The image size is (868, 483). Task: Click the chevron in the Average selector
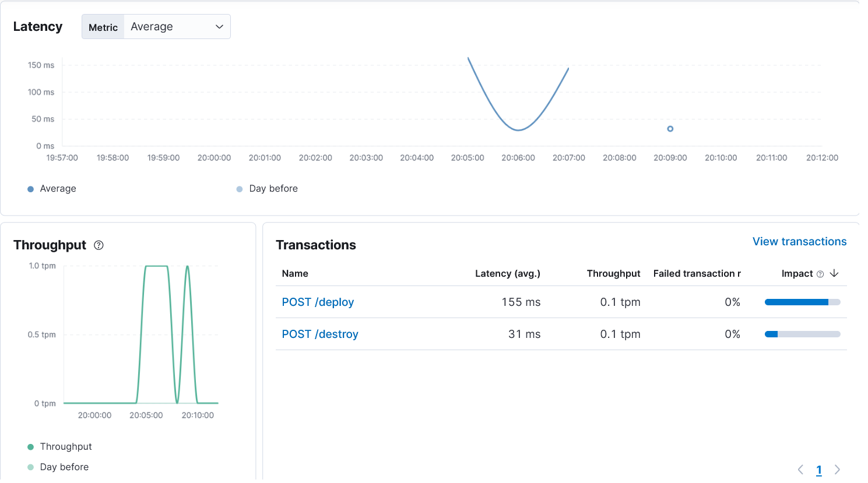219,27
